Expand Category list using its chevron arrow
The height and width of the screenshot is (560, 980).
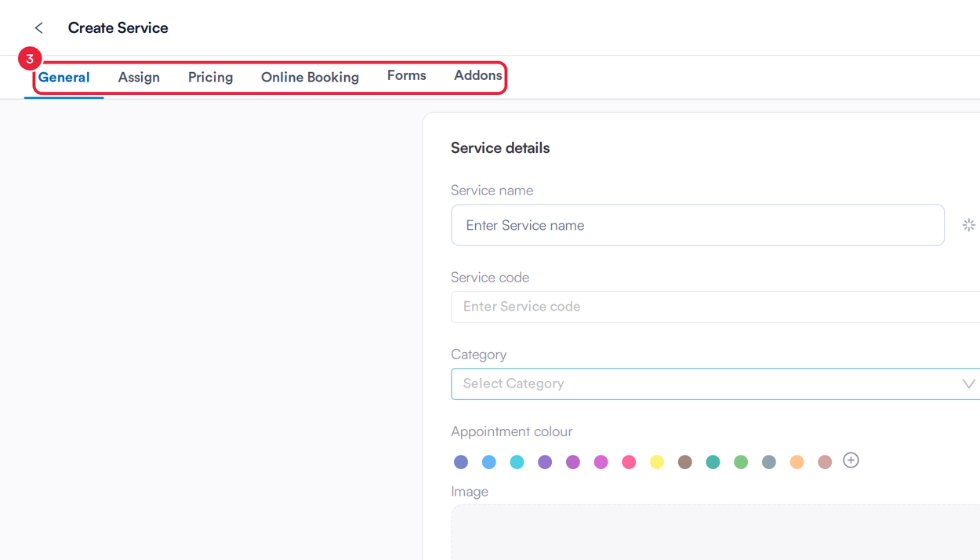click(x=968, y=384)
